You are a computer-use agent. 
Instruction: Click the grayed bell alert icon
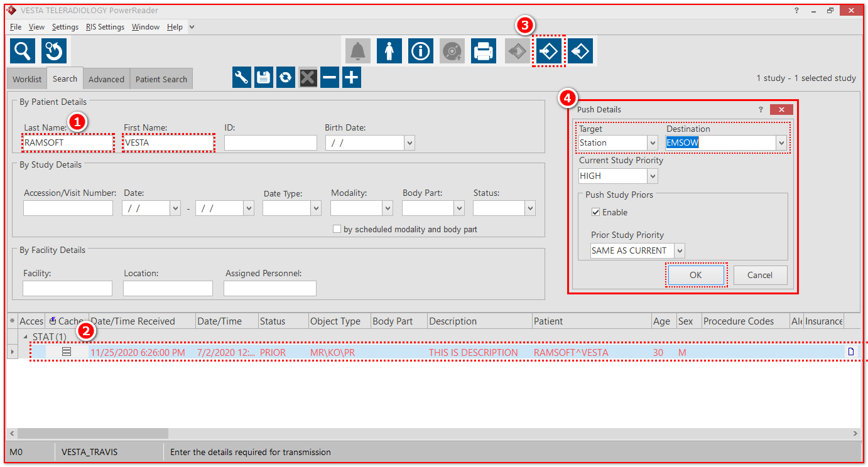(x=358, y=51)
